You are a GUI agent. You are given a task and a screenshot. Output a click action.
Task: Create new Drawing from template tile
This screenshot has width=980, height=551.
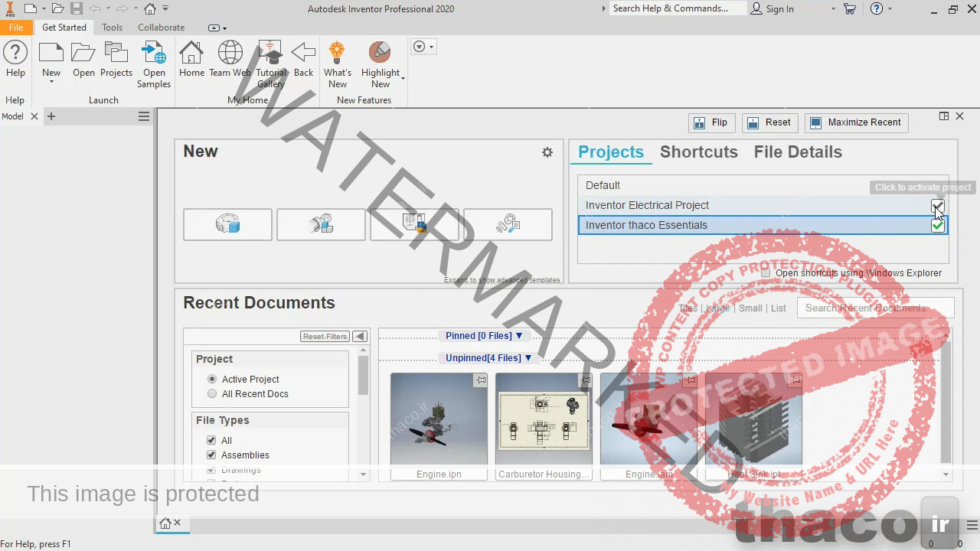coord(414,224)
